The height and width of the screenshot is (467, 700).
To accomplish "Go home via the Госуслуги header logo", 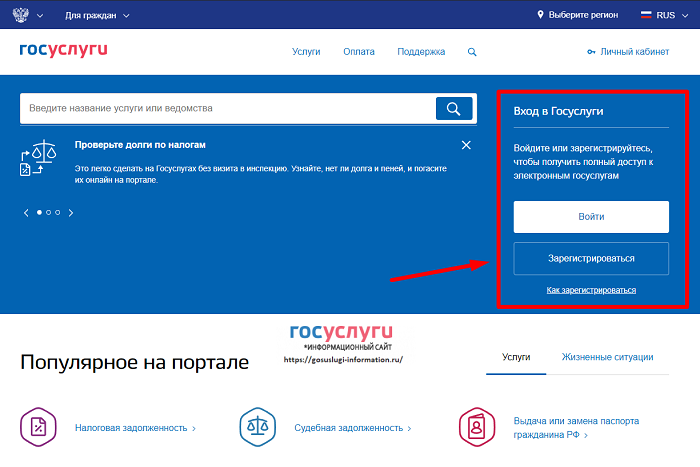I will pos(63,50).
